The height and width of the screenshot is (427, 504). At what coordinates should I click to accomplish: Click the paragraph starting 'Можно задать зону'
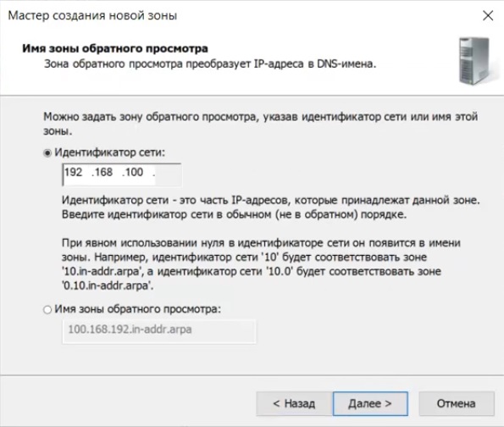pyautogui.click(x=260, y=124)
